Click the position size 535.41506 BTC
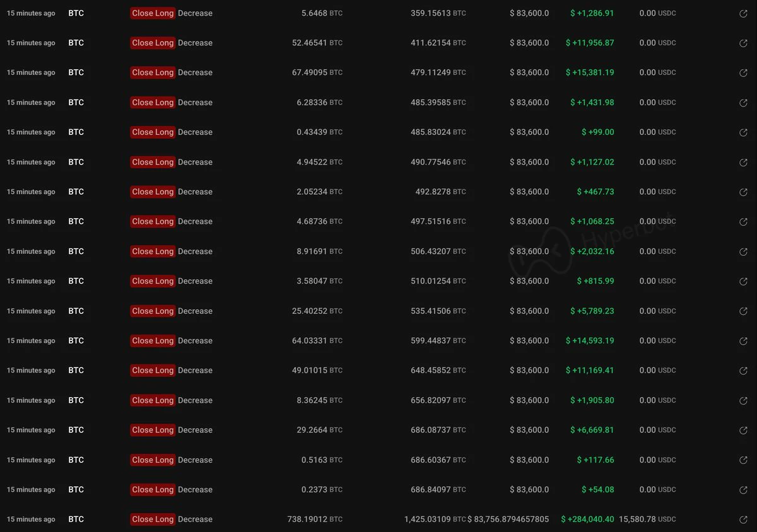This screenshot has width=757, height=532. point(438,311)
